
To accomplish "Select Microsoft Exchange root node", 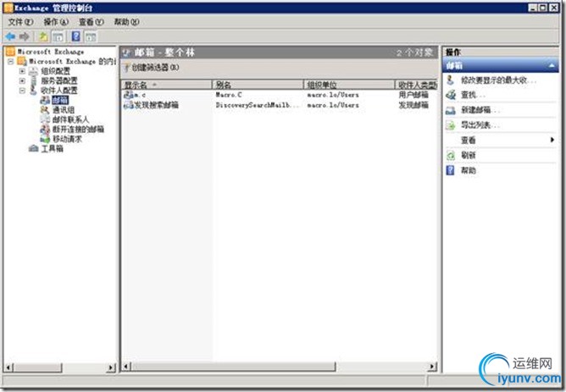I will coord(51,52).
